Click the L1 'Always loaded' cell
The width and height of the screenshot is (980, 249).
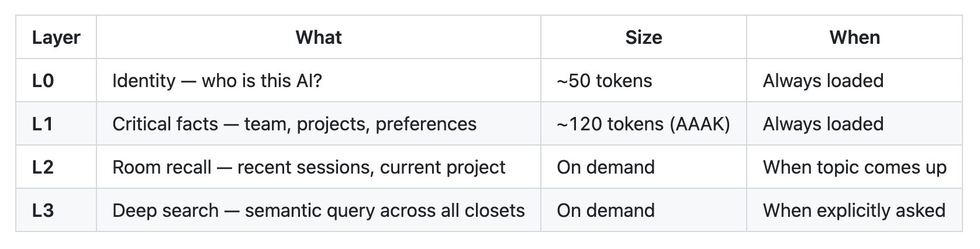click(823, 124)
